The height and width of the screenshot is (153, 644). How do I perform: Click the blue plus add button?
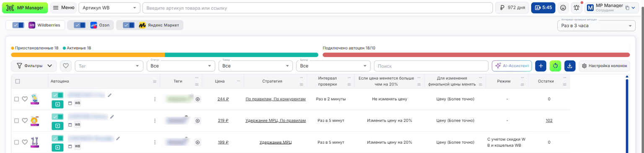tap(540, 66)
